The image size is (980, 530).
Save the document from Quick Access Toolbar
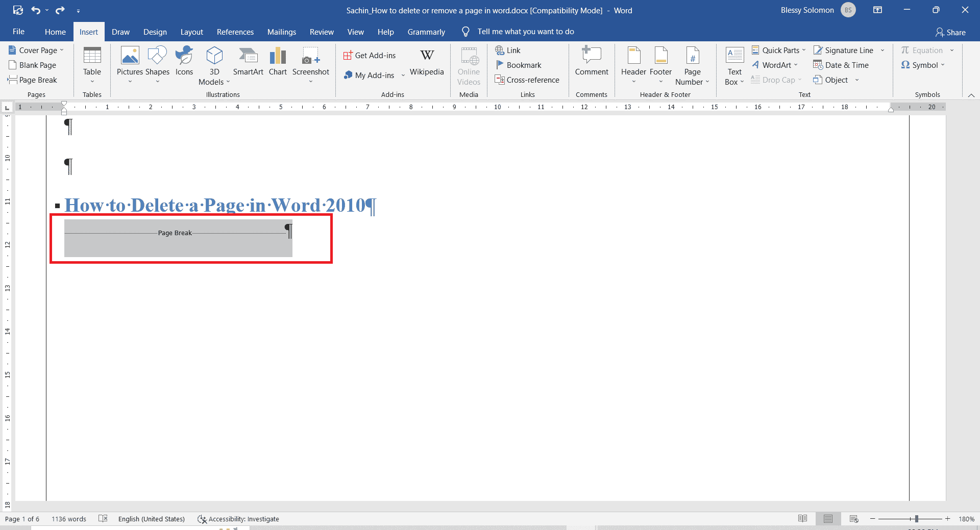(18, 10)
